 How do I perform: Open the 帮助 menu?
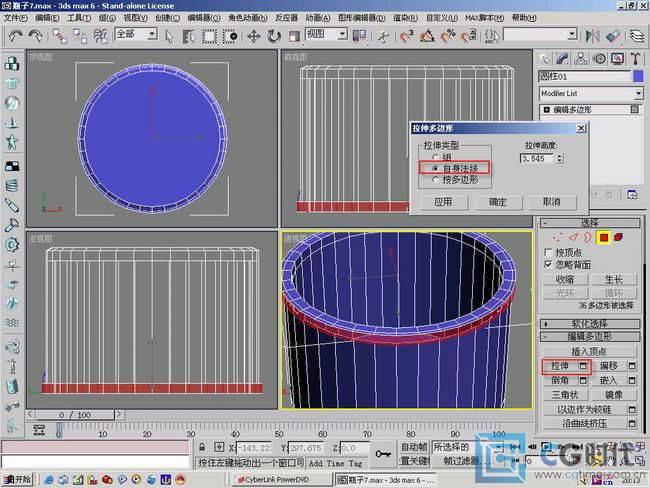(524, 18)
